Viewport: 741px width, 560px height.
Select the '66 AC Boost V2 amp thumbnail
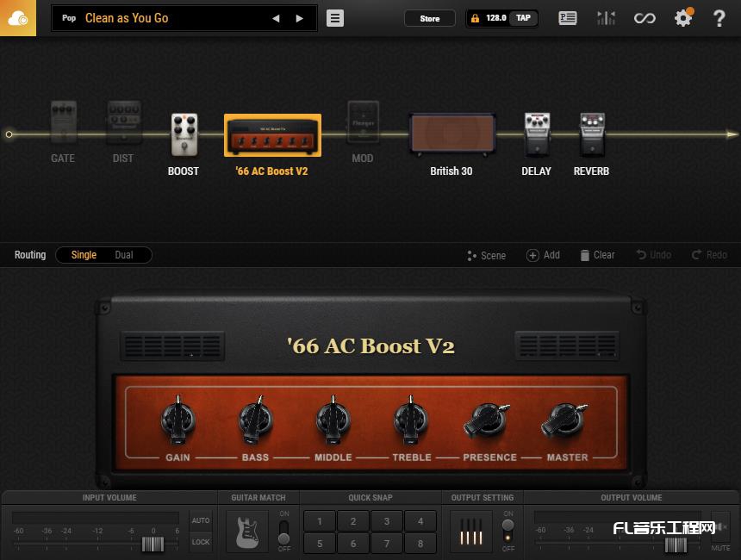(272, 134)
